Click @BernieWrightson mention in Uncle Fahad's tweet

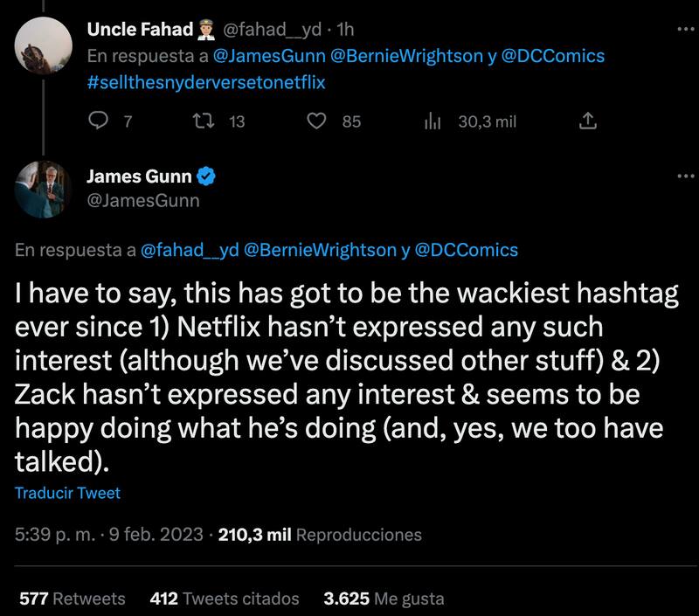pyautogui.click(x=397, y=56)
